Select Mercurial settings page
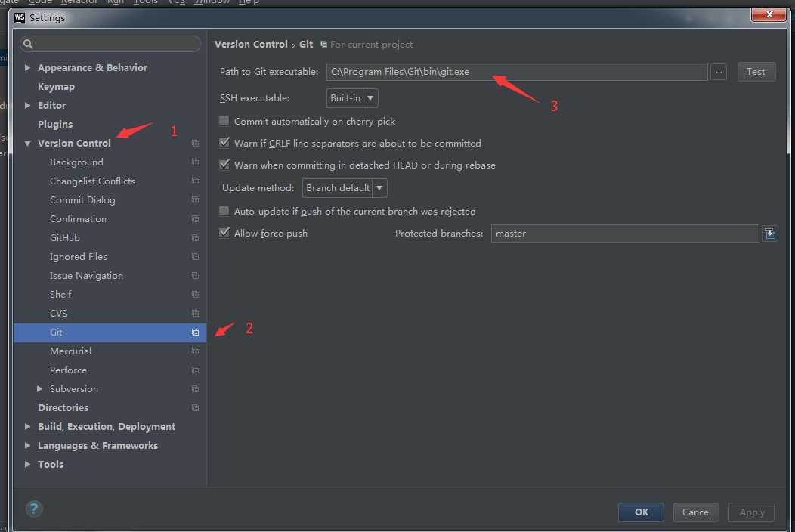This screenshot has width=795, height=532. (70, 351)
